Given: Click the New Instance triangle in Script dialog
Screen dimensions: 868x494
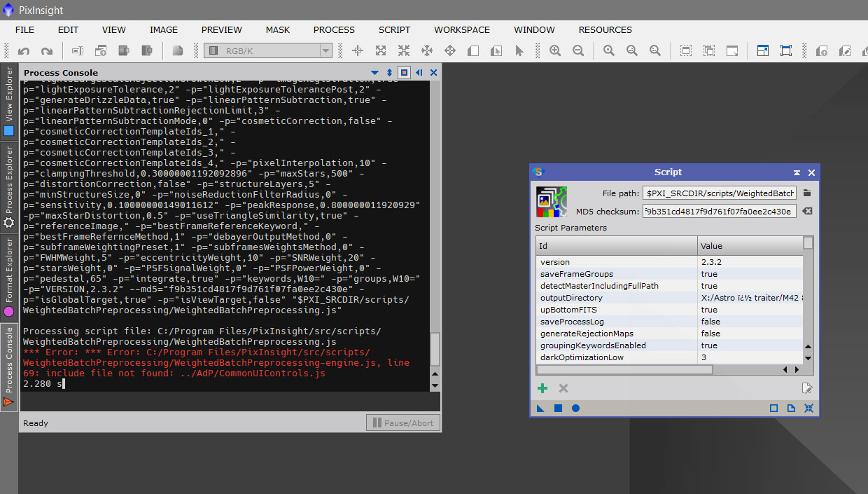Looking at the screenshot, I should point(540,408).
